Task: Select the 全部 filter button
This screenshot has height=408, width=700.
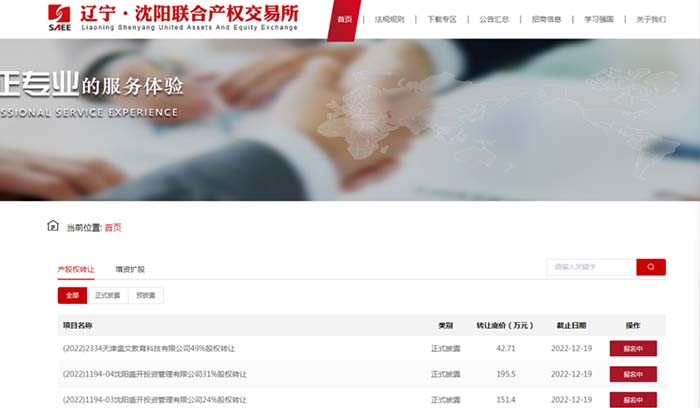Action: point(72,295)
